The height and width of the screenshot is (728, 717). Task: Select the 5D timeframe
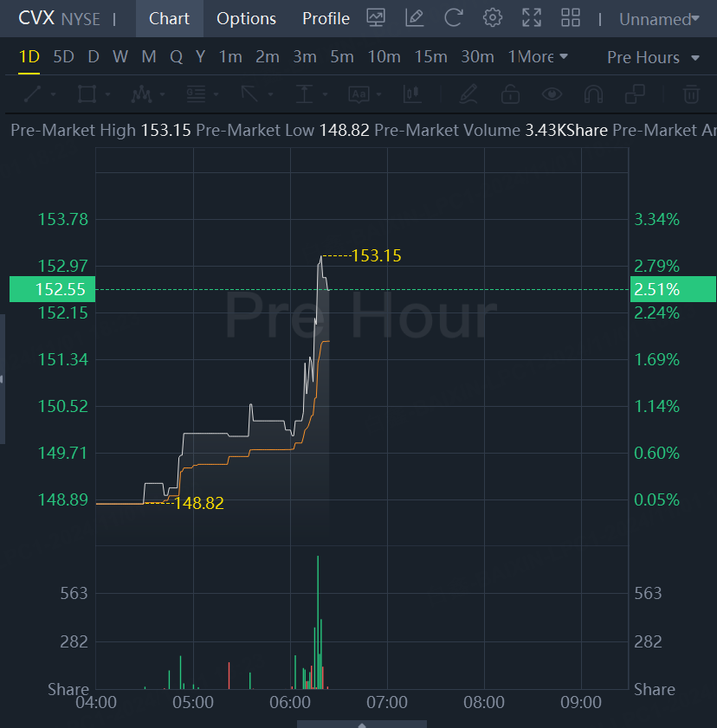pyautogui.click(x=63, y=56)
